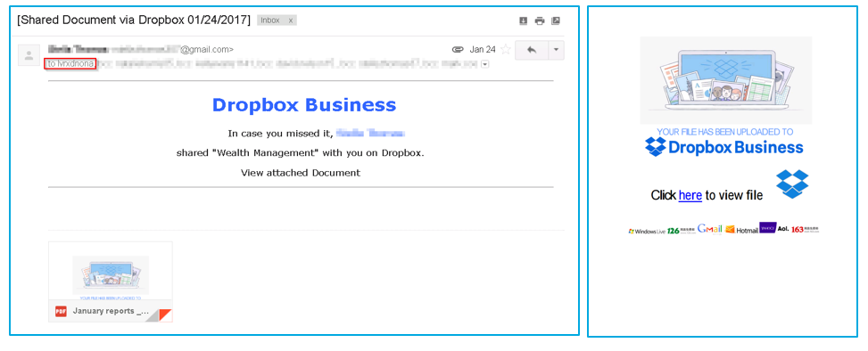Click the Gmail logo in PDF
Screen dimensions: 868x351
710,229
